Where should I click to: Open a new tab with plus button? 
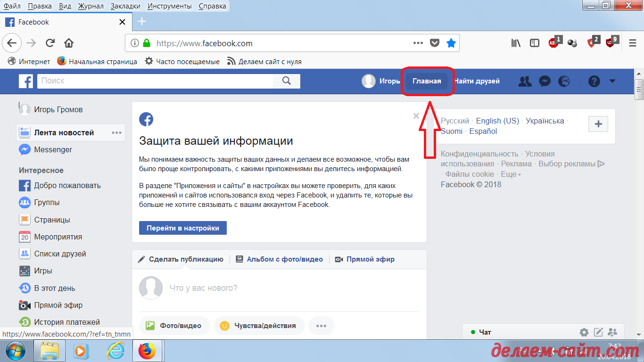click(142, 22)
